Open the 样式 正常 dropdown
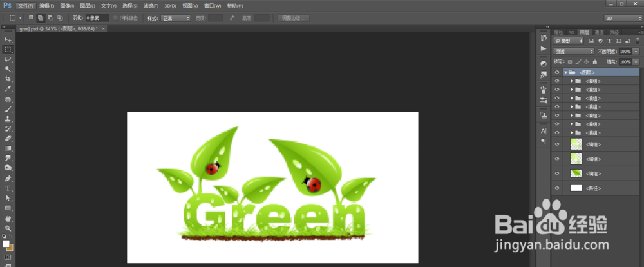Screen dimensions: 644x267 tap(176, 18)
